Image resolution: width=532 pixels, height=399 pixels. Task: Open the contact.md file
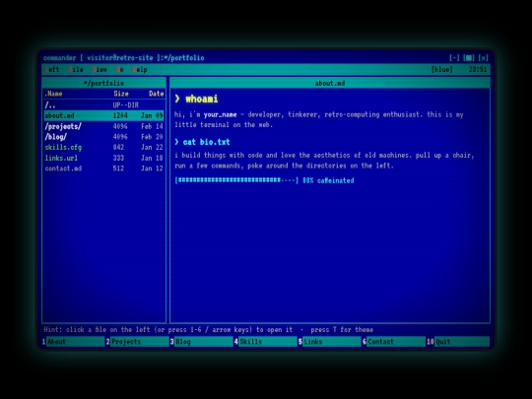103,168
